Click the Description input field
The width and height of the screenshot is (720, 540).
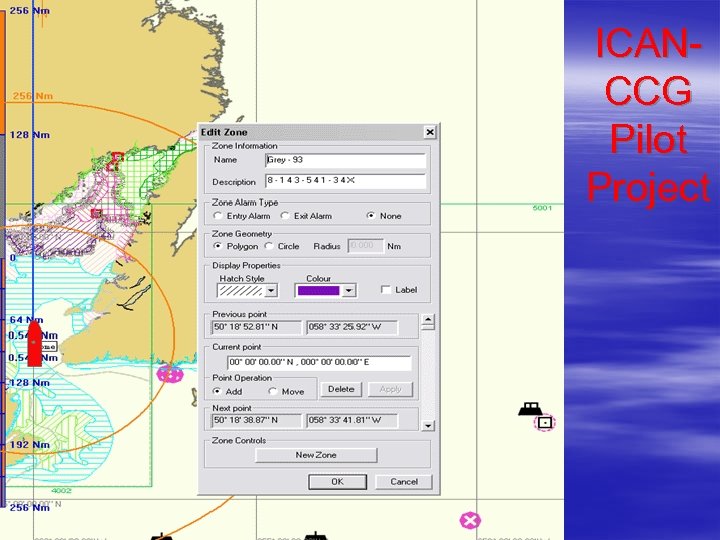coord(345,181)
